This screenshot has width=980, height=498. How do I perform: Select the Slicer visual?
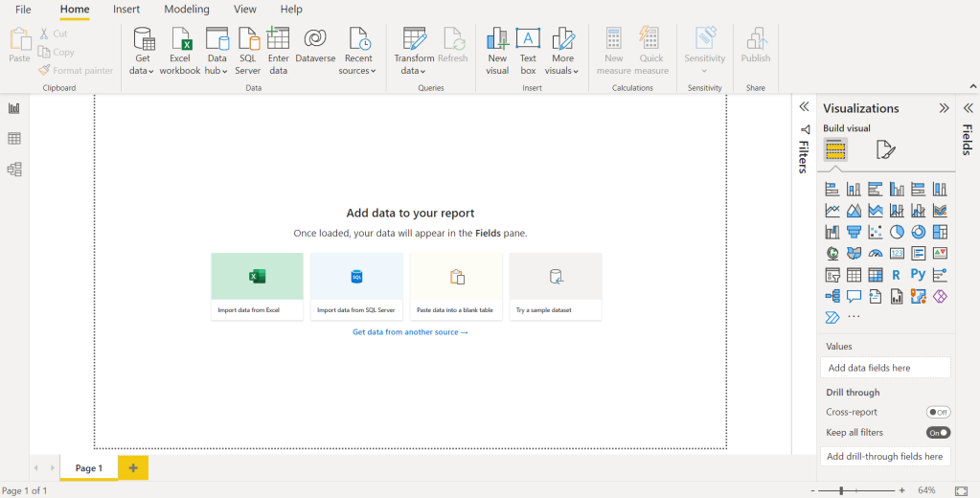[832, 275]
